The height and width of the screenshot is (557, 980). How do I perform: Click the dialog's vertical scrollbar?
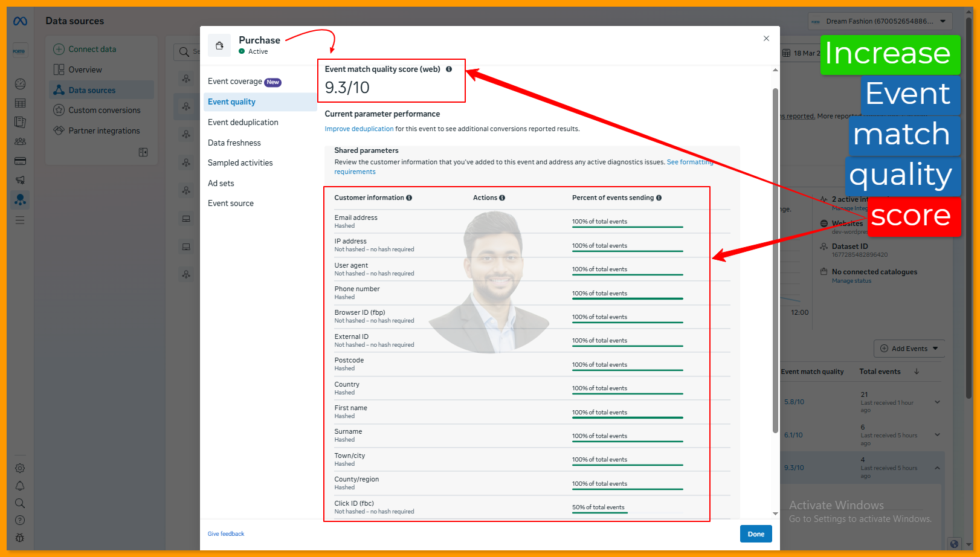(775, 260)
